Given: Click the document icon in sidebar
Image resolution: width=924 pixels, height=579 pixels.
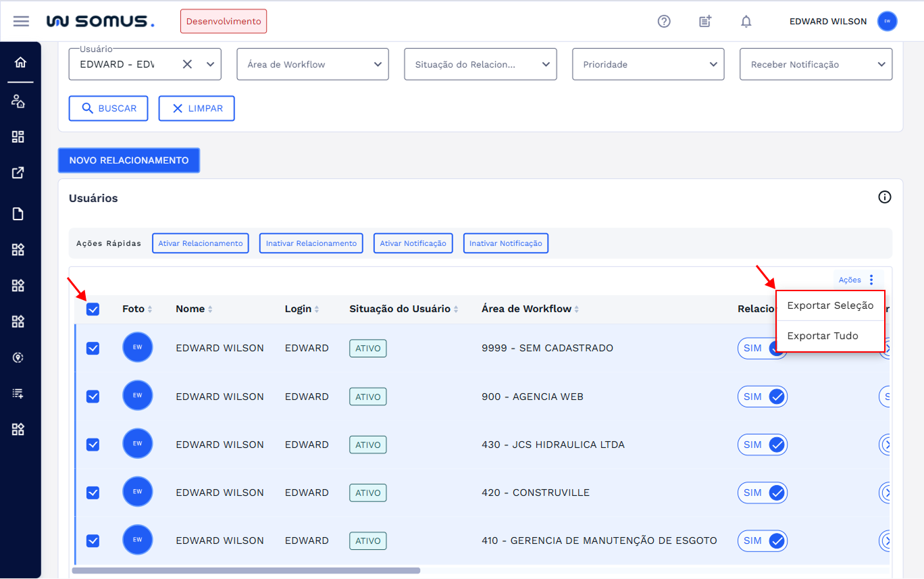Looking at the screenshot, I should click(18, 214).
